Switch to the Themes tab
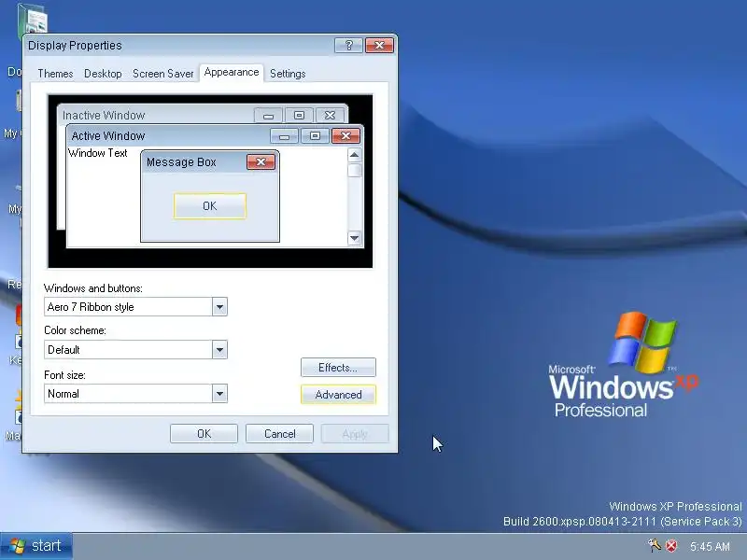This screenshot has width=747, height=560. pos(55,74)
